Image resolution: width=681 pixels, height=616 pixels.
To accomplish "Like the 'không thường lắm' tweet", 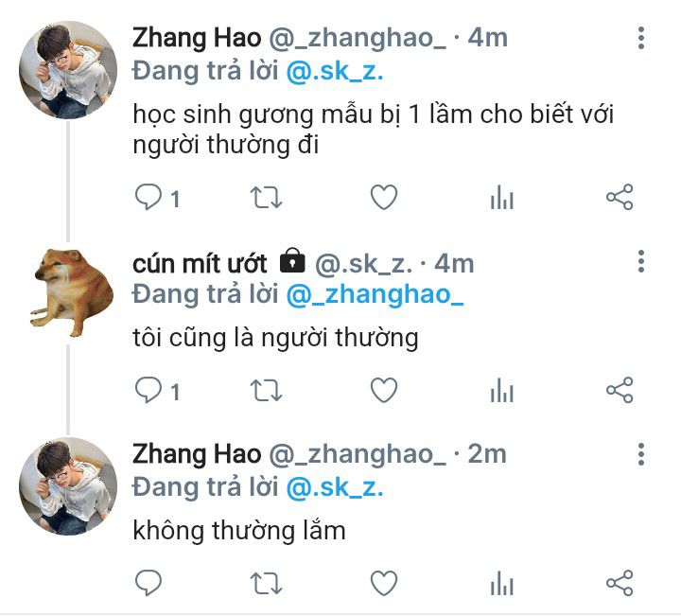I will pos(384,583).
